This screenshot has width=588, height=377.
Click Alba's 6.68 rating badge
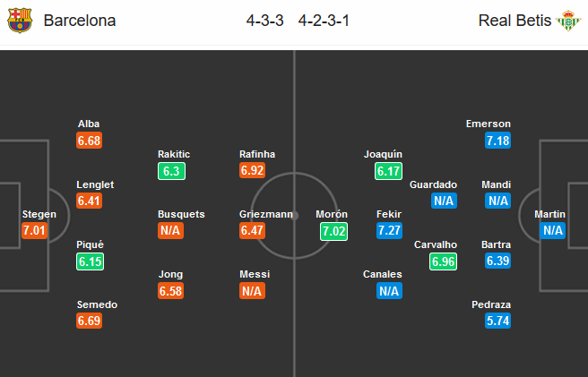90,141
